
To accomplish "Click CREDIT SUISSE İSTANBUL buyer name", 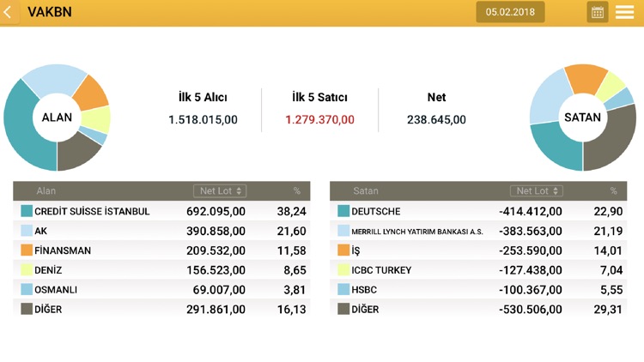I will 92,211.
